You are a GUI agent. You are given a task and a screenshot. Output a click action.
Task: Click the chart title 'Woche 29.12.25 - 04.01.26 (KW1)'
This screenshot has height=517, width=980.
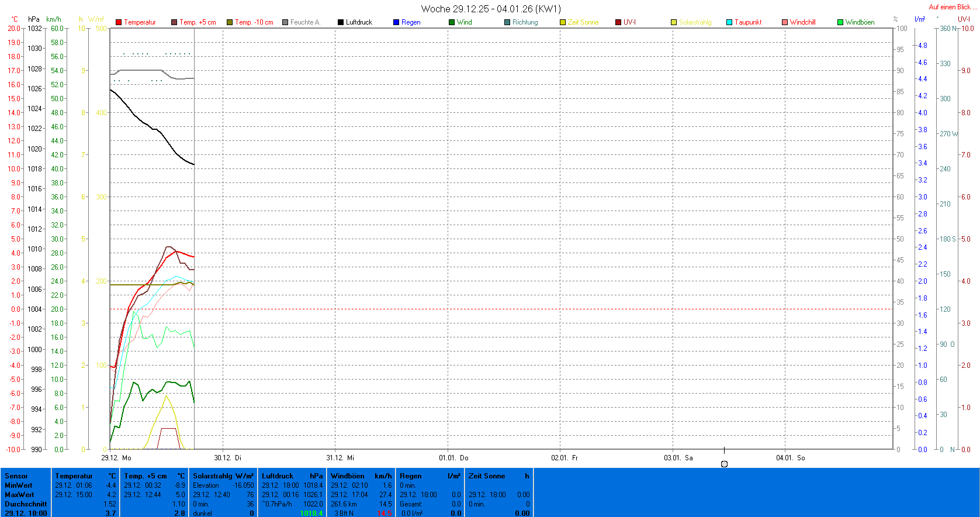(490, 9)
